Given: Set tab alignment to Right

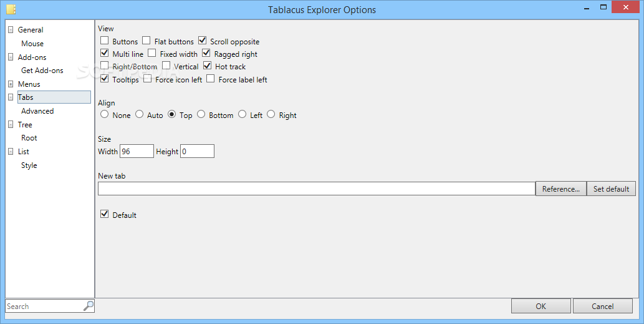Looking at the screenshot, I should point(271,114).
